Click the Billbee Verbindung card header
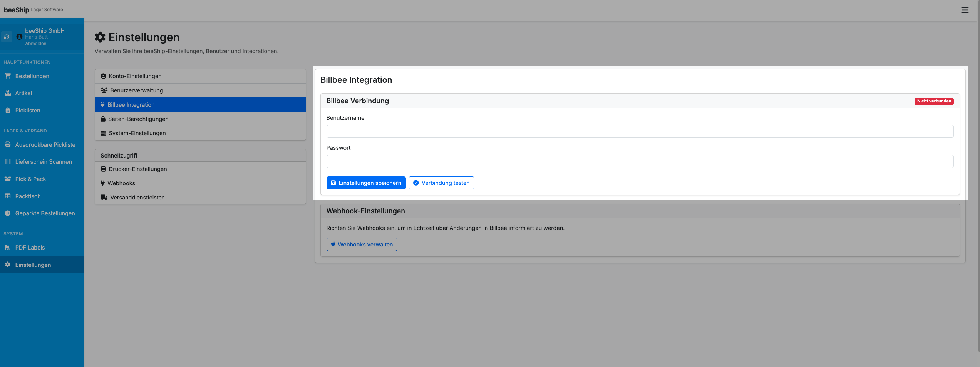The image size is (980, 367). coord(640,101)
